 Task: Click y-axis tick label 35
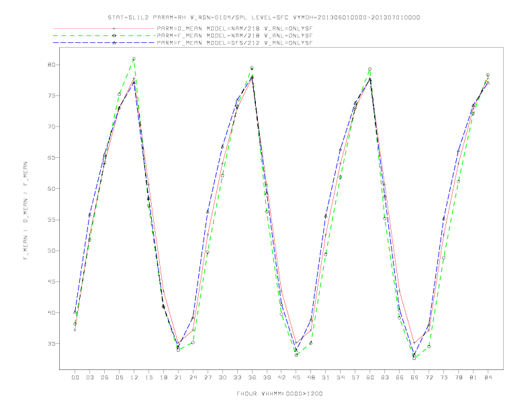coord(51,344)
